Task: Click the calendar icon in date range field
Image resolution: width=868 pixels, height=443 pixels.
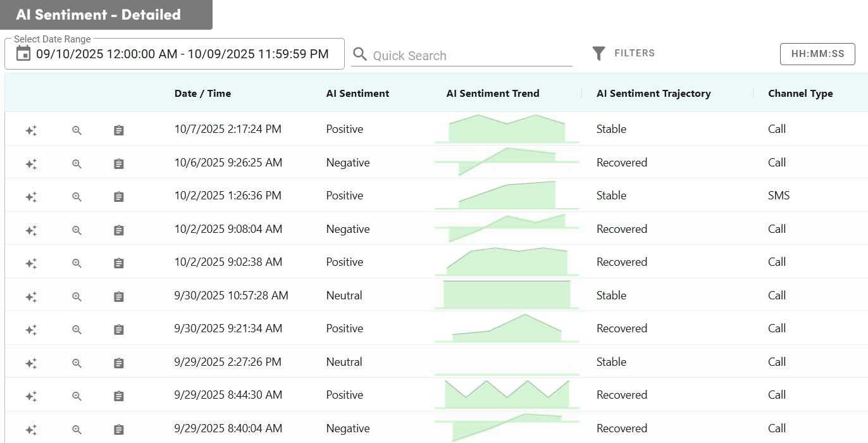Action: click(x=23, y=54)
